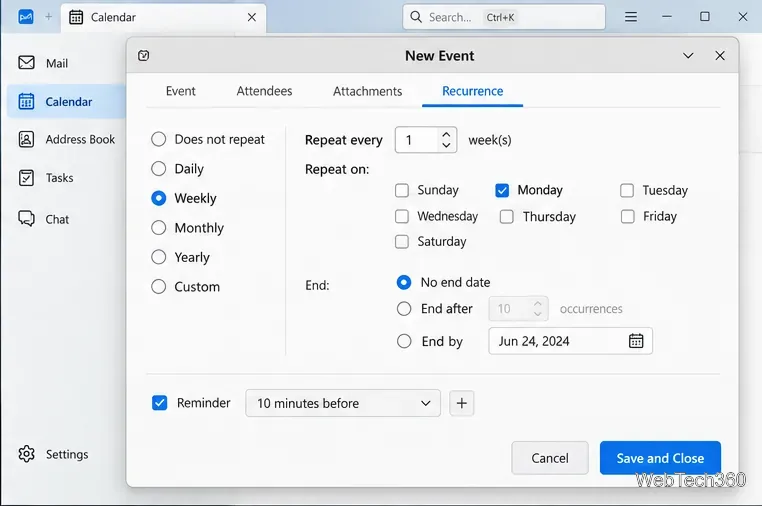The image size is (762, 506).
Task: Click the New Event dialog window icon
Action: [x=143, y=55]
